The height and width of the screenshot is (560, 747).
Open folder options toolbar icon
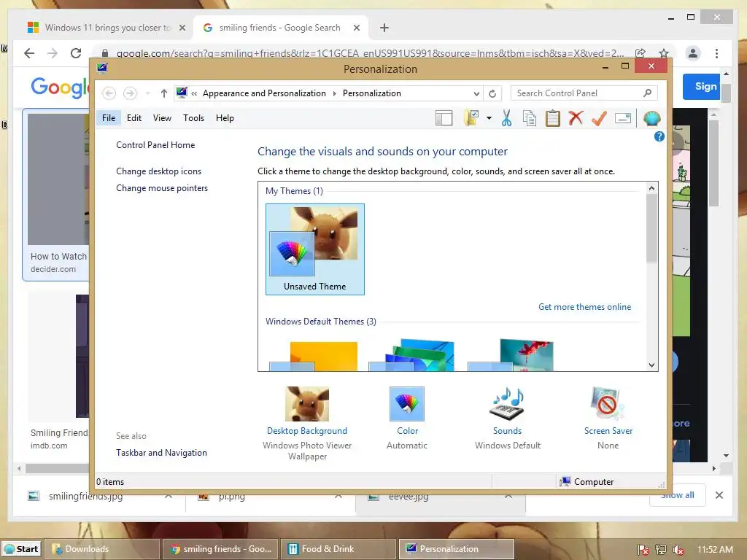click(x=472, y=118)
